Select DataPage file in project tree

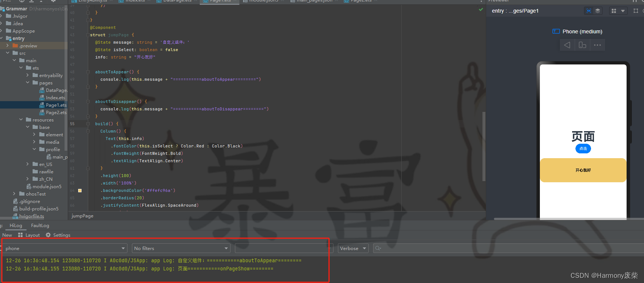[53, 90]
